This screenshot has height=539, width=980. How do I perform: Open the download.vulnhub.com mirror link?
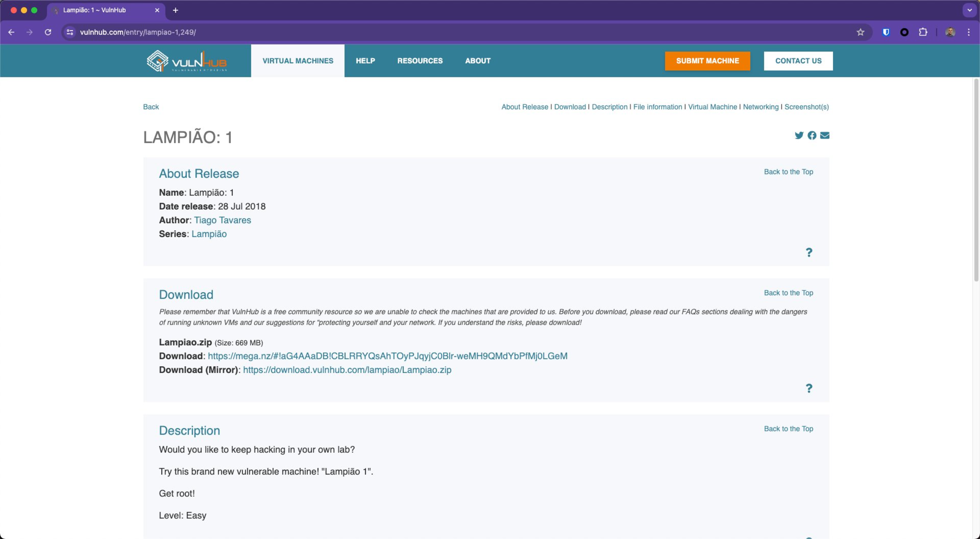pos(347,369)
